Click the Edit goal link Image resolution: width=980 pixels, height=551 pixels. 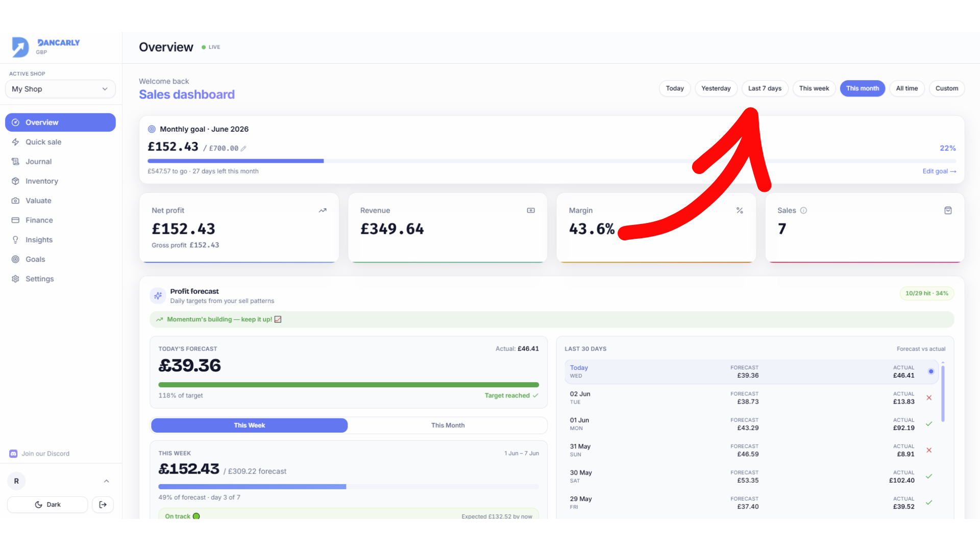pos(939,171)
